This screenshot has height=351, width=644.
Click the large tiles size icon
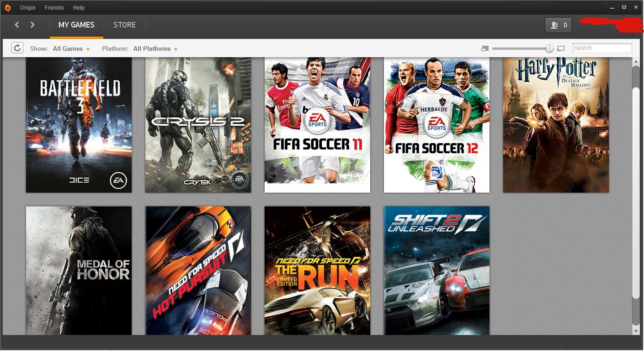click(x=561, y=49)
